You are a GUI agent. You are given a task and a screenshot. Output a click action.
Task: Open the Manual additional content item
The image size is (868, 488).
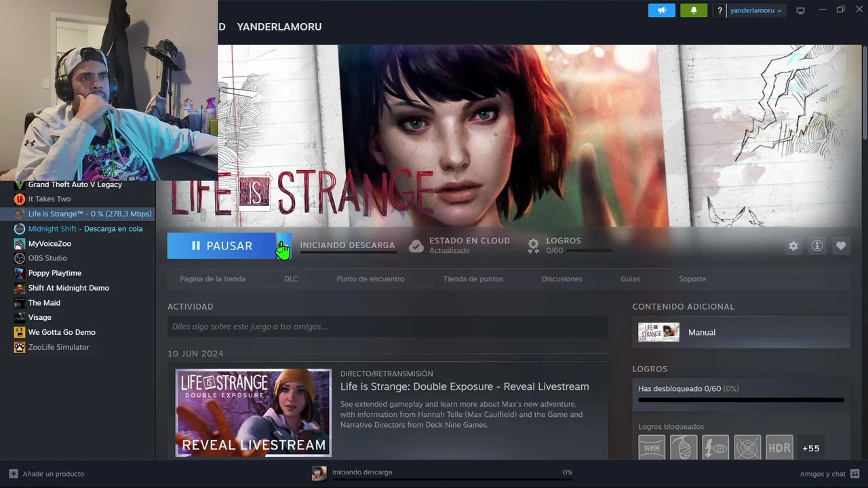coord(741,332)
